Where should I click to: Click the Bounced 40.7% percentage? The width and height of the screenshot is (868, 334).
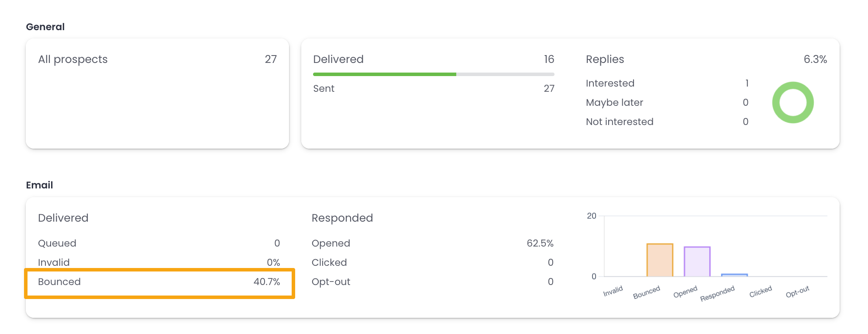(266, 282)
